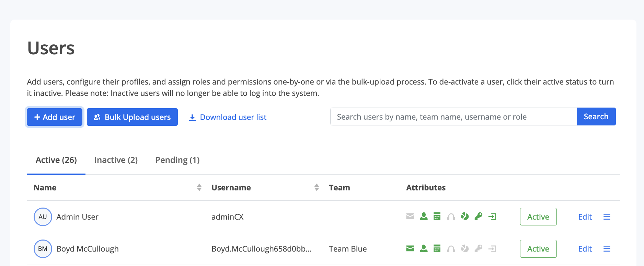Focus the Search users input field
Screen dimensions: 644x266
click(x=453, y=117)
